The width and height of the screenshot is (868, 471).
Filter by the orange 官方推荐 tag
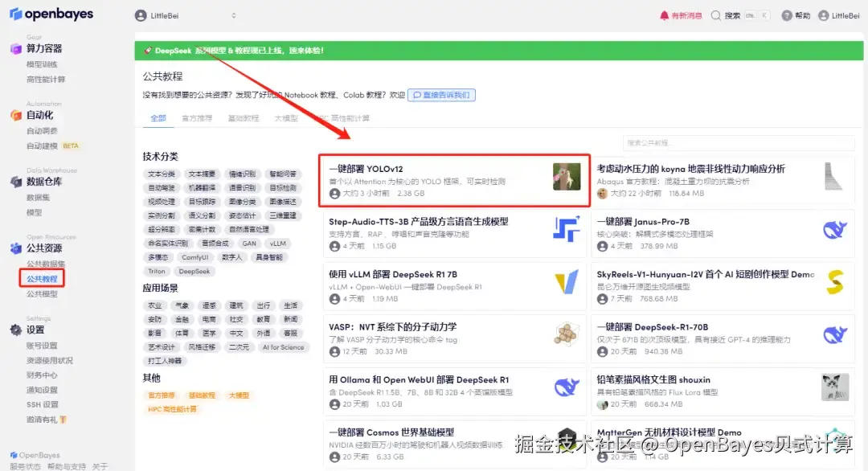tap(161, 395)
